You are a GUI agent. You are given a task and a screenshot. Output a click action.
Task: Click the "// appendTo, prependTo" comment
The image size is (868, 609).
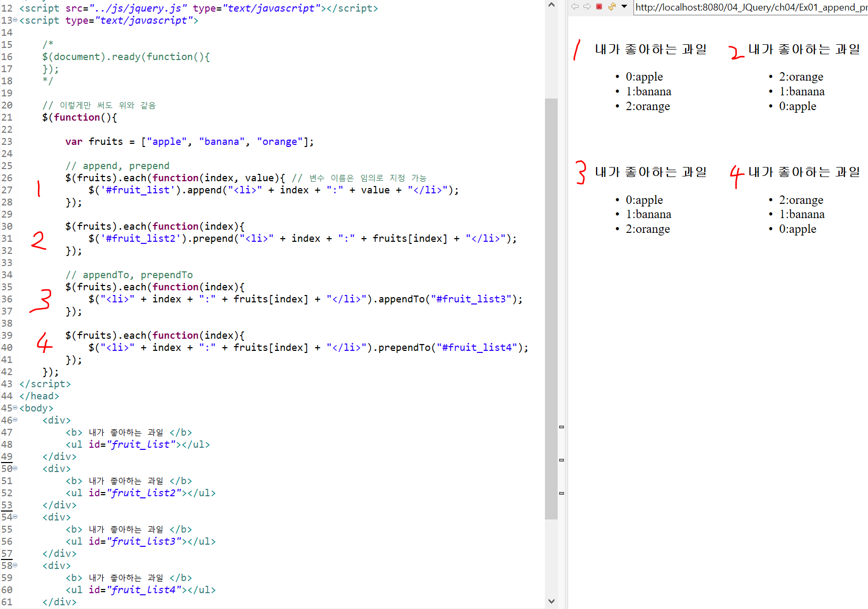click(x=129, y=275)
